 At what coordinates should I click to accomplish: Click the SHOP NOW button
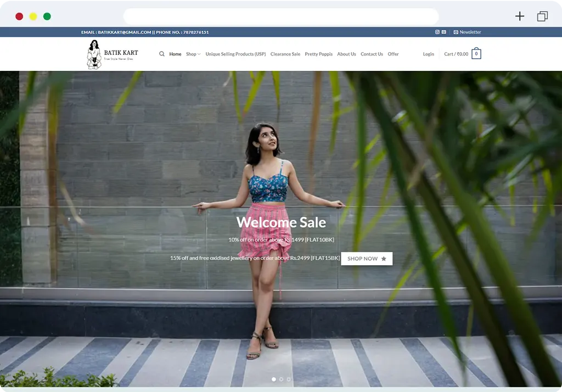point(367,259)
